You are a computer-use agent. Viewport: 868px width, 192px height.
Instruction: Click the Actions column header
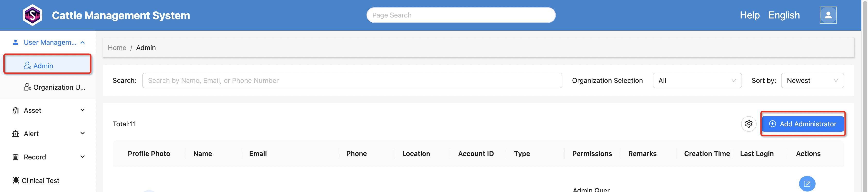coord(808,154)
